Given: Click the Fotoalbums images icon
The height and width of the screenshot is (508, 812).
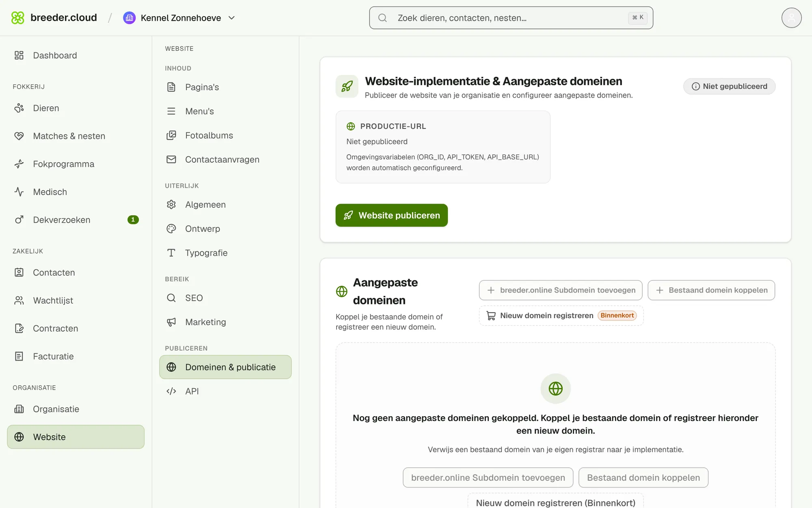Looking at the screenshot, I should click(x=171, y=135).
